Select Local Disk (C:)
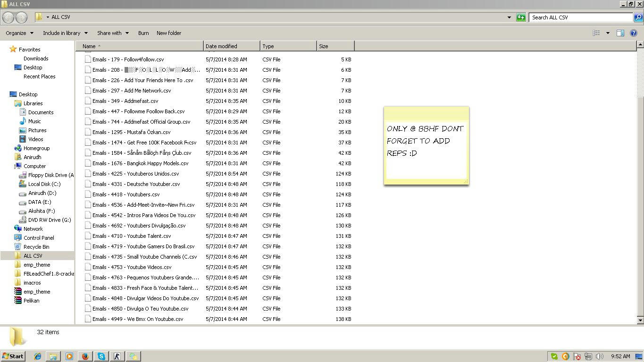The image size is (644, 362). click(44, 184)
